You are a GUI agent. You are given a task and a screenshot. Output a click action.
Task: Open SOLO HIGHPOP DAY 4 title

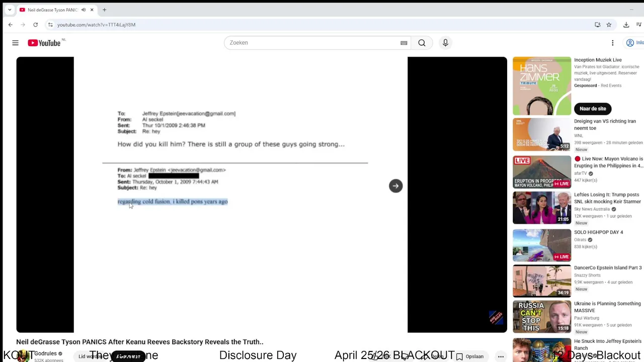coord(598,232)
